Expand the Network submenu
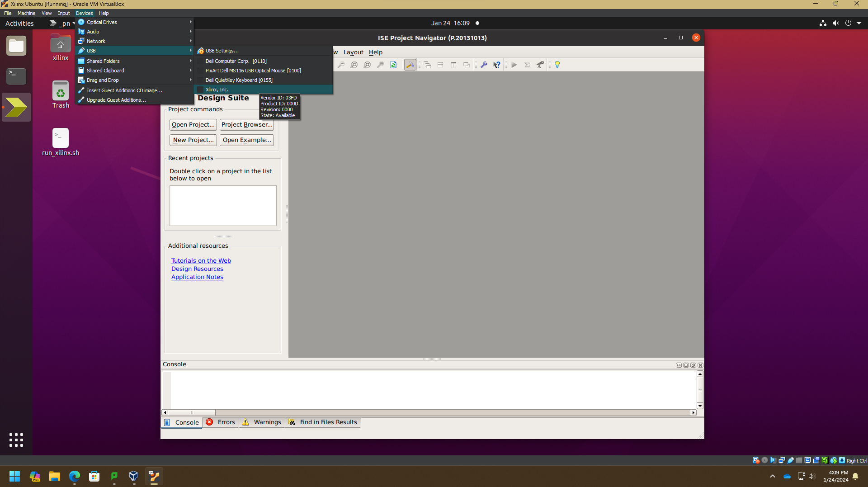The width and height of the screenshot is (868, 487). 135,41
